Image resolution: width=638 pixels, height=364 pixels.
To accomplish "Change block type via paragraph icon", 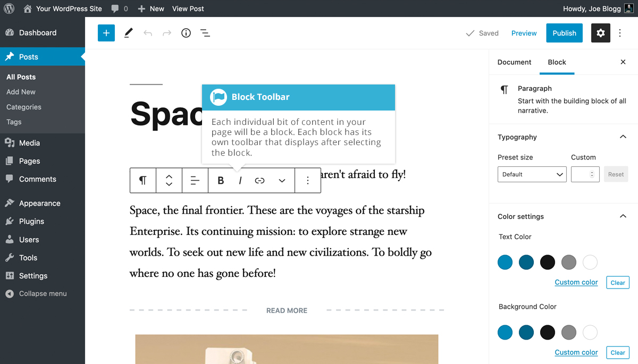I will point(143,181).
